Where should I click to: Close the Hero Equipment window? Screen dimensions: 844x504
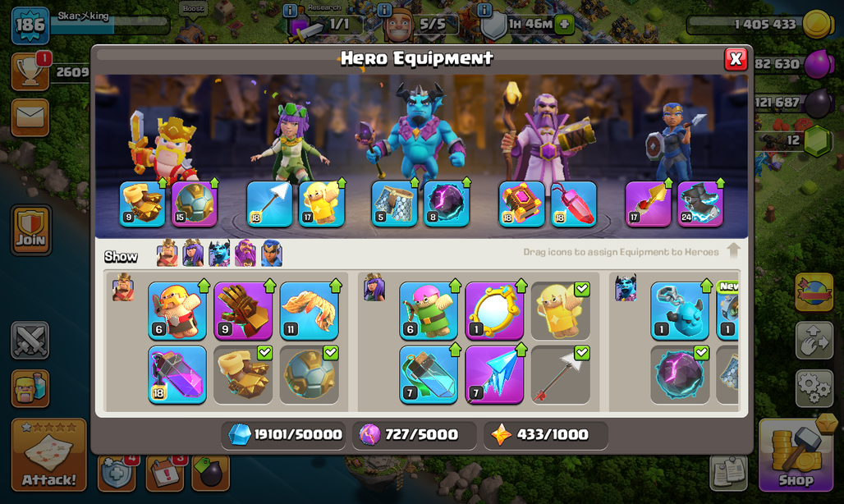click(736, 59)
